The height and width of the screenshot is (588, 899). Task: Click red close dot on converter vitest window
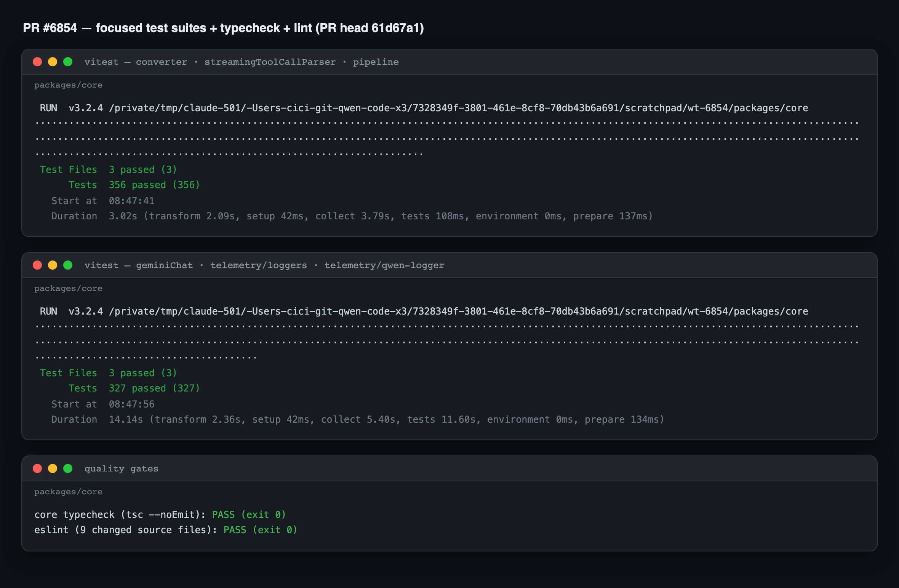pyautogui.click(x=37, y=62)
